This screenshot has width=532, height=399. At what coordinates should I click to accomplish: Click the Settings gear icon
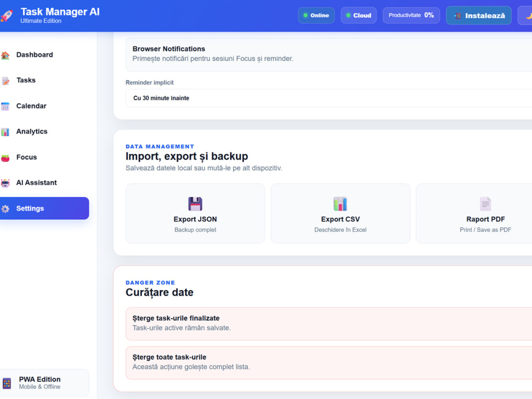[x=5, y=209]
